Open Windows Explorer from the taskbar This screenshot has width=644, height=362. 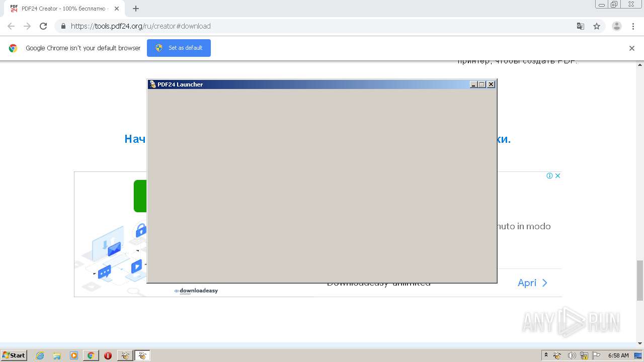point(57,355)
